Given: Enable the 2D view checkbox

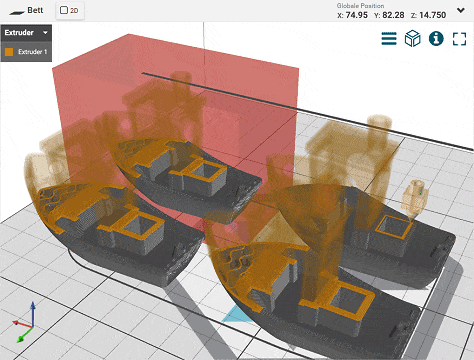Looking at the screenshot, I should point(64,10).
